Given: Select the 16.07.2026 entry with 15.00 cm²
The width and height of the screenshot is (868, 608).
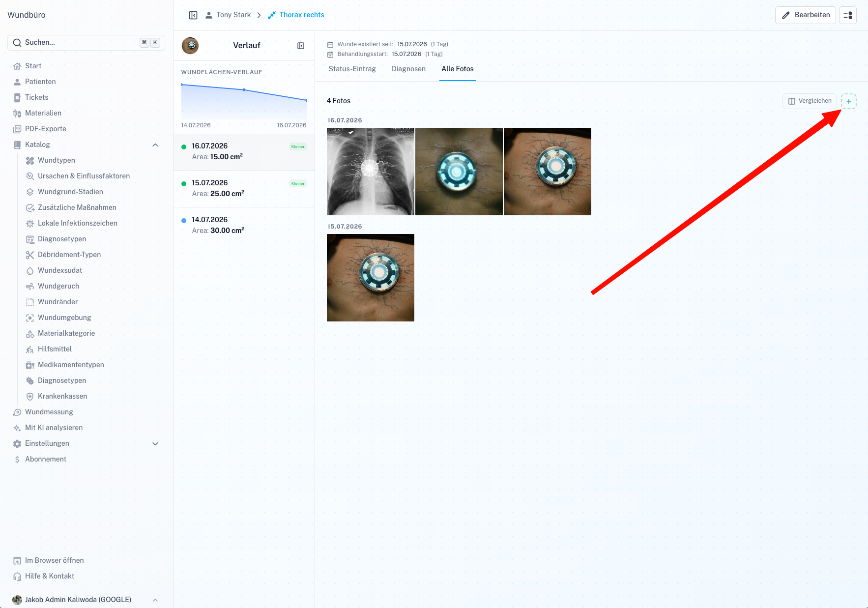Looking at the screenshot, I should click(x=244, y=151).
